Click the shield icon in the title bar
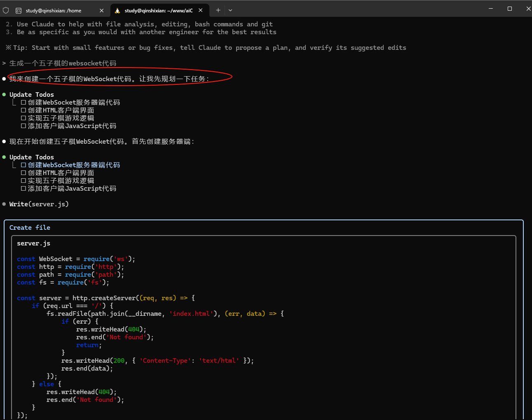The image size is (532, 420). pyautogui.click(x=6, y=10)
